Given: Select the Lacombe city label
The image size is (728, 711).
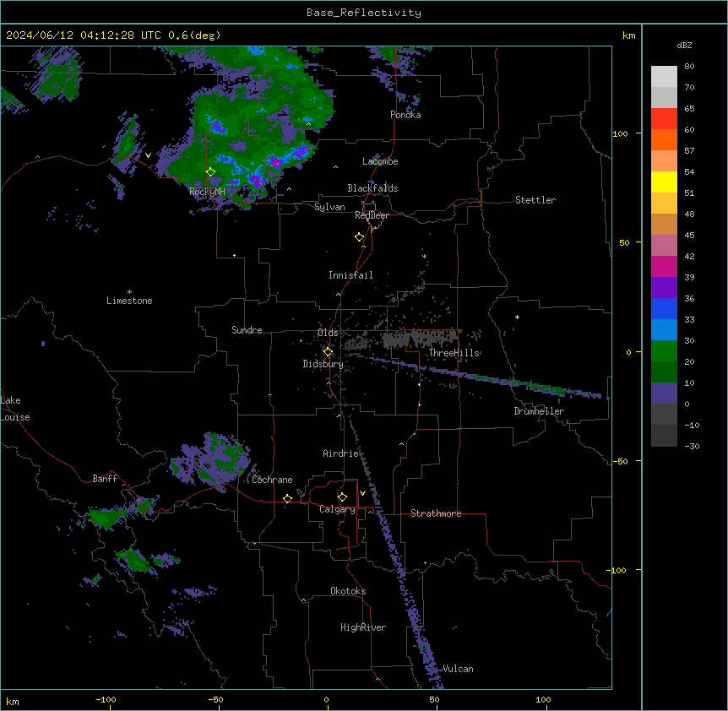Looking at the screenshot, I should (380, 161).
